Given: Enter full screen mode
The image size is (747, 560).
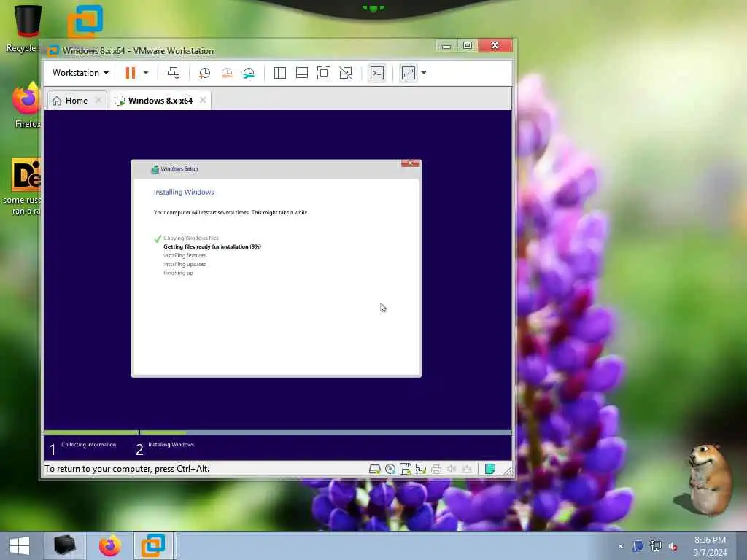Looking at the screenshot, I should point(324,73).
